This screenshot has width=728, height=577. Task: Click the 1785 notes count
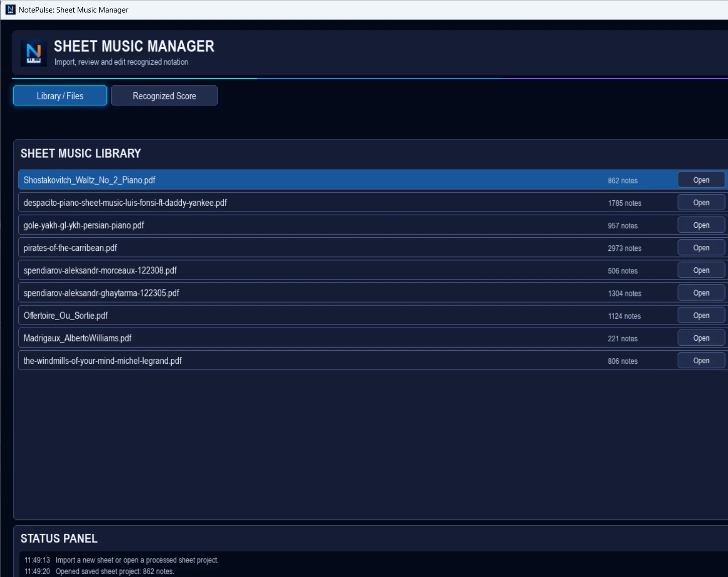click(x=625, y=203)
